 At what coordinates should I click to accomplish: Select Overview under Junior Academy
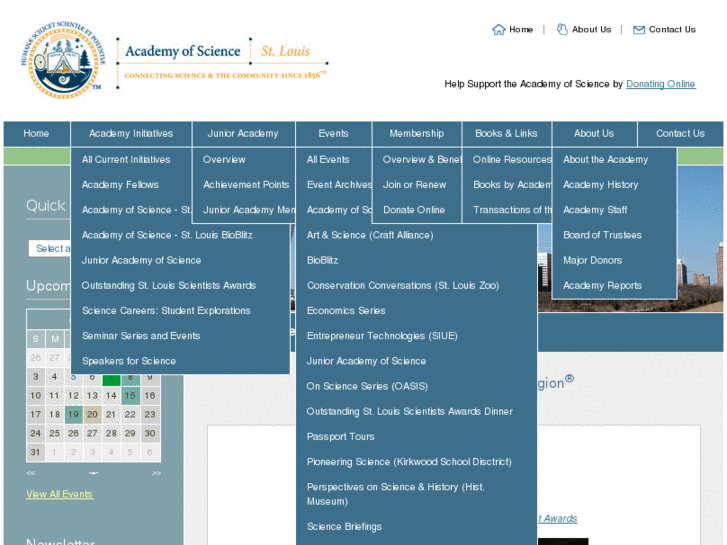point(224,160)
